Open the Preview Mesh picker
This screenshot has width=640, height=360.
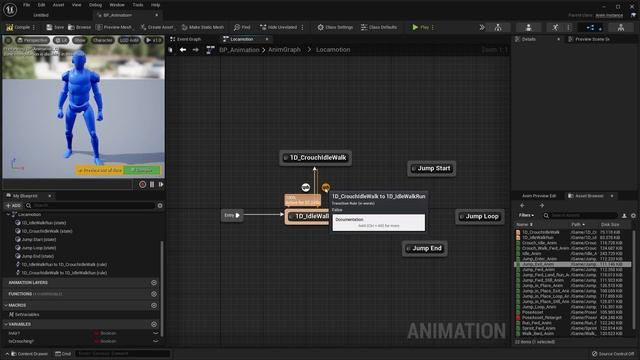[114, 27]
